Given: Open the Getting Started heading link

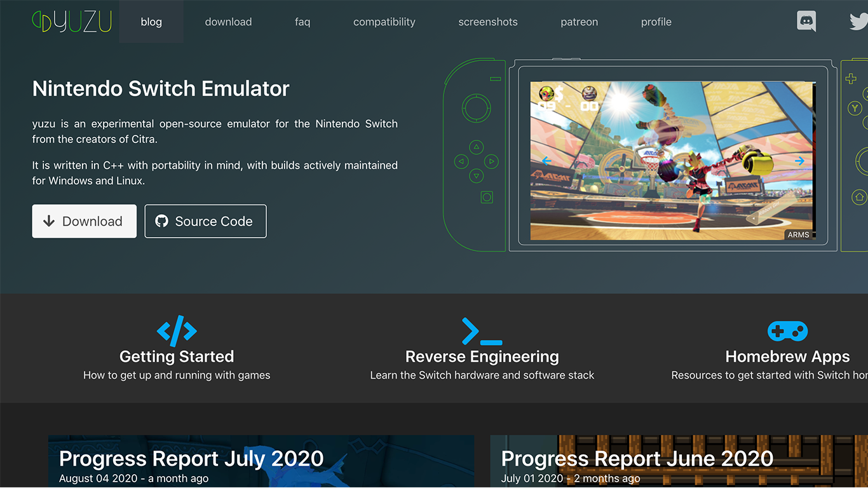Looking at the screenshot, I should click(177, 356).
